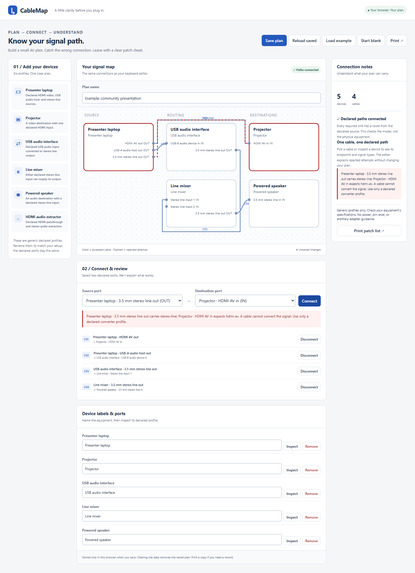
Task: Click the Paths connected status badge
Action: [306, 70]
